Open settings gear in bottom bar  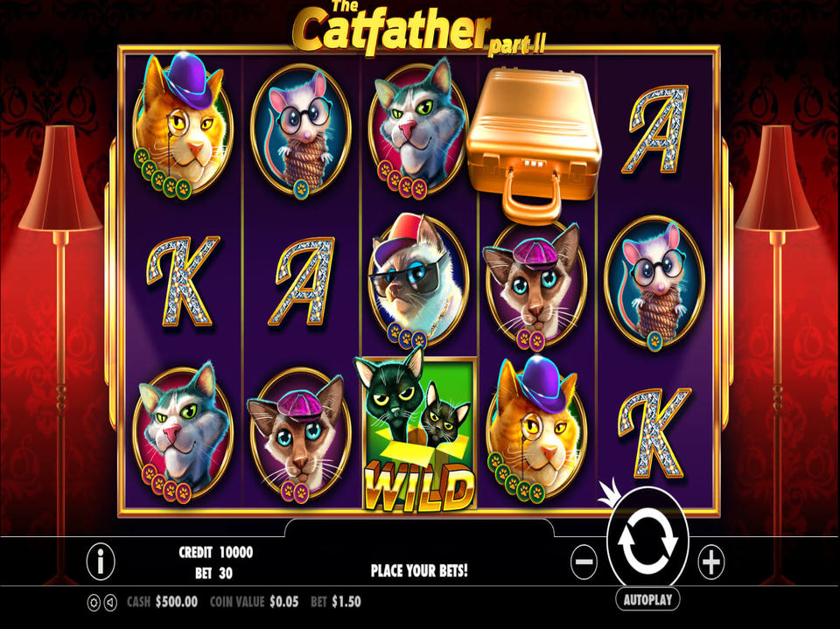94,603
